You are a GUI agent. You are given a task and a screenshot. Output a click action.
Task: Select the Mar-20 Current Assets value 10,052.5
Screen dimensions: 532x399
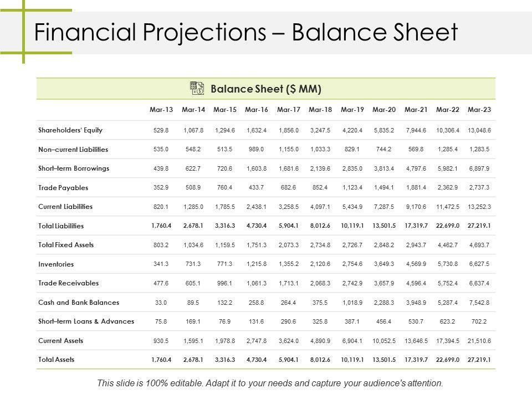coord(384,341)
